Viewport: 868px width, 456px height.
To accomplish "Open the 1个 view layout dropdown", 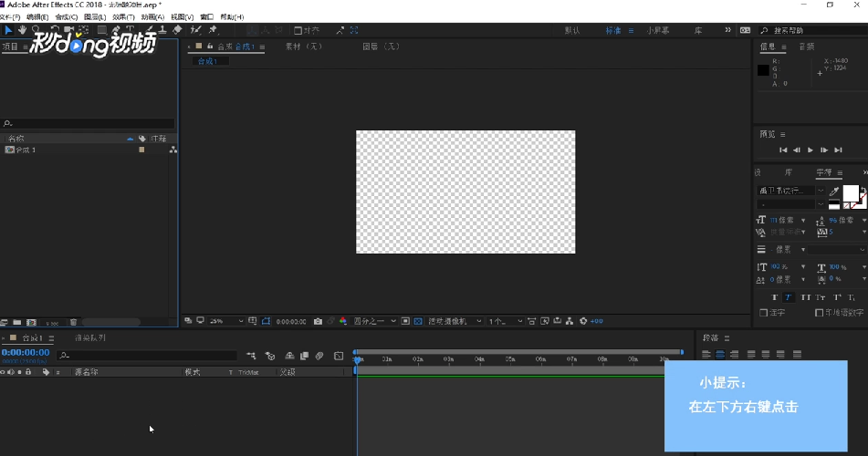I will (x=505, y=321).
